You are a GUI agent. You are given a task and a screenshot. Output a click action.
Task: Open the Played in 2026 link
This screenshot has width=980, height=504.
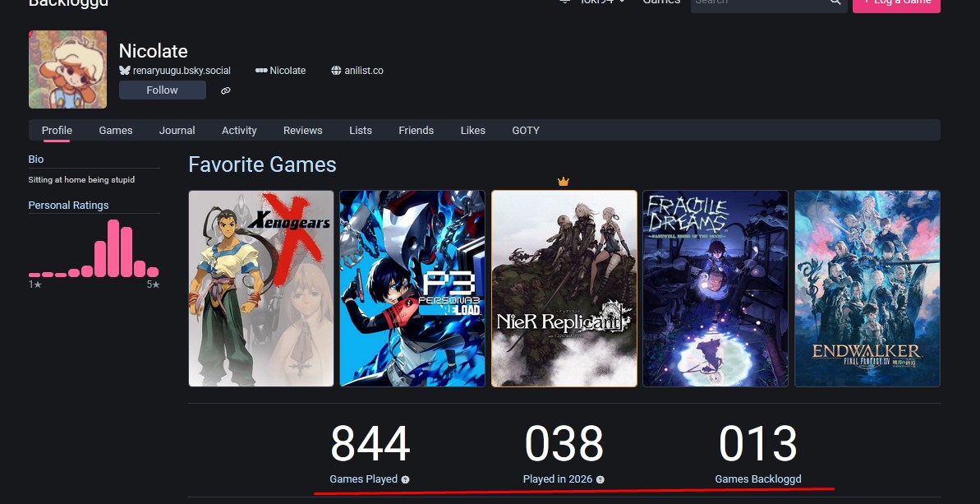558,479
